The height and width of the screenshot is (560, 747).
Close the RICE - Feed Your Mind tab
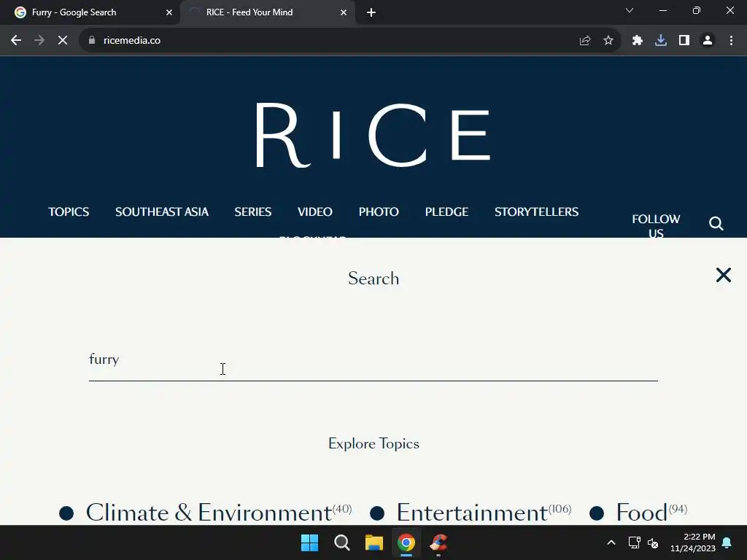pyautogui.click(x=344, y=12)
